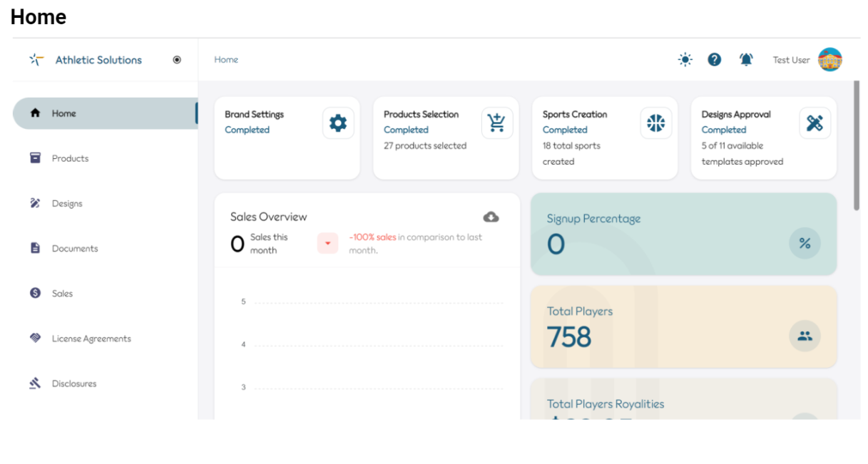The image size is (868, 464).
Task: Click the 758 players value
Action: tap(569, 337)
